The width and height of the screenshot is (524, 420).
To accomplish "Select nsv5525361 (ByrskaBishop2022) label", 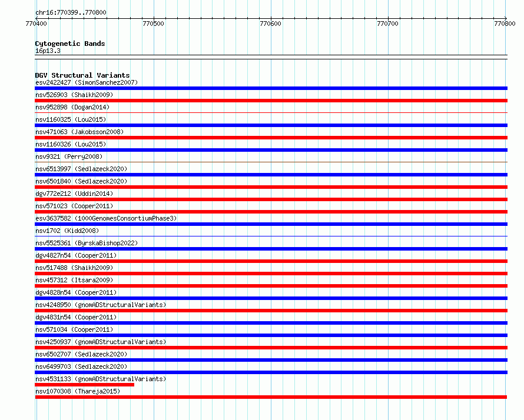I will click(87, 243).
